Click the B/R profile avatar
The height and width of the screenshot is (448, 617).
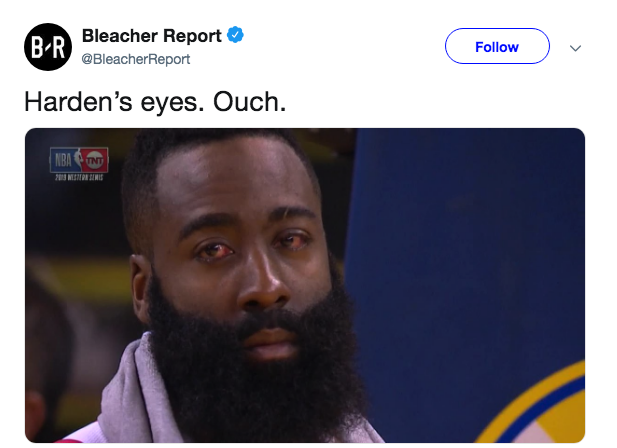[45, 47]
